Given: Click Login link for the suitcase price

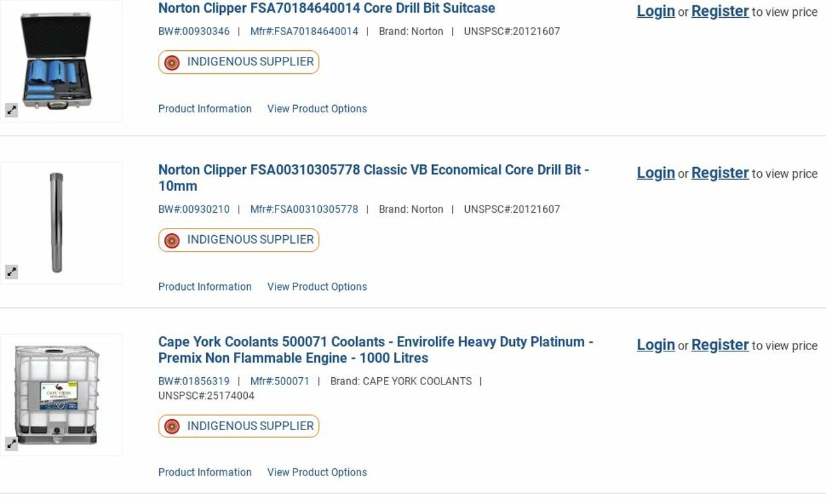Looking at the screenshot, I should click(656, 11).
